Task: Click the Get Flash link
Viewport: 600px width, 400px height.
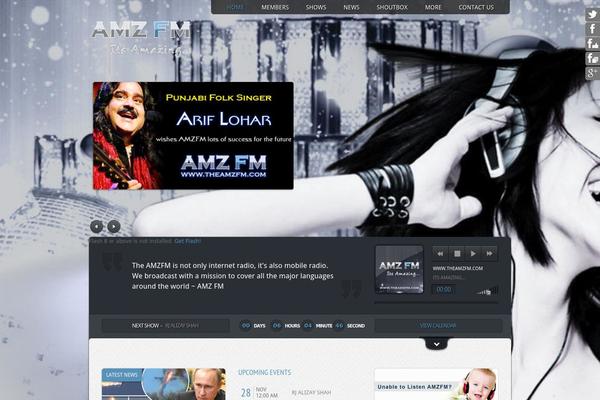Action: [188, 241]
